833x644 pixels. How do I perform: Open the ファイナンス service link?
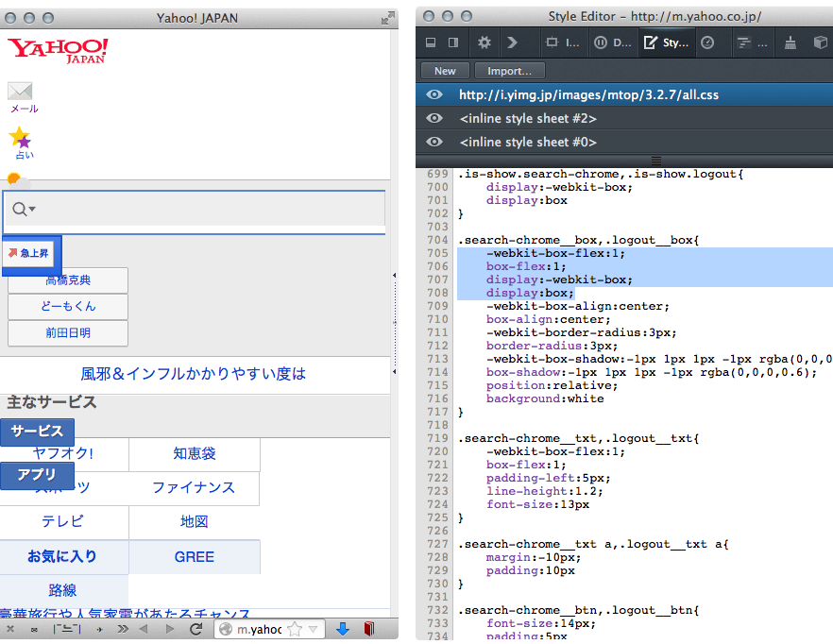coord(194,488)
